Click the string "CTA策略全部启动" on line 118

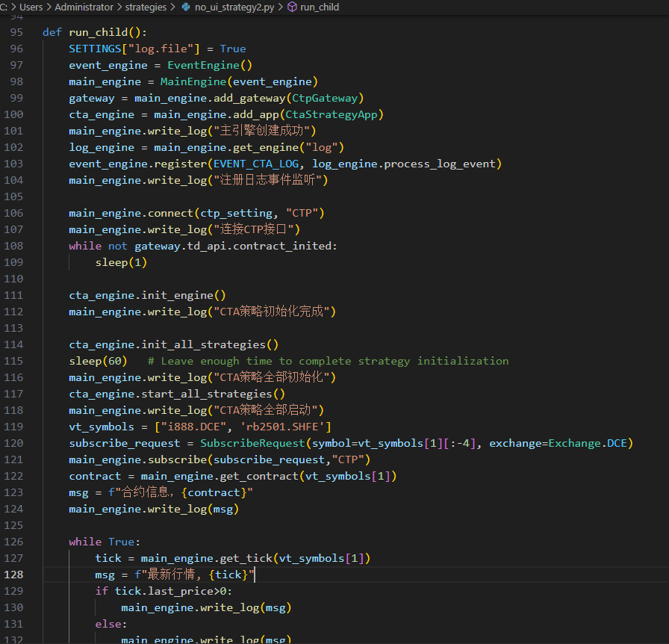click(265, 410)
